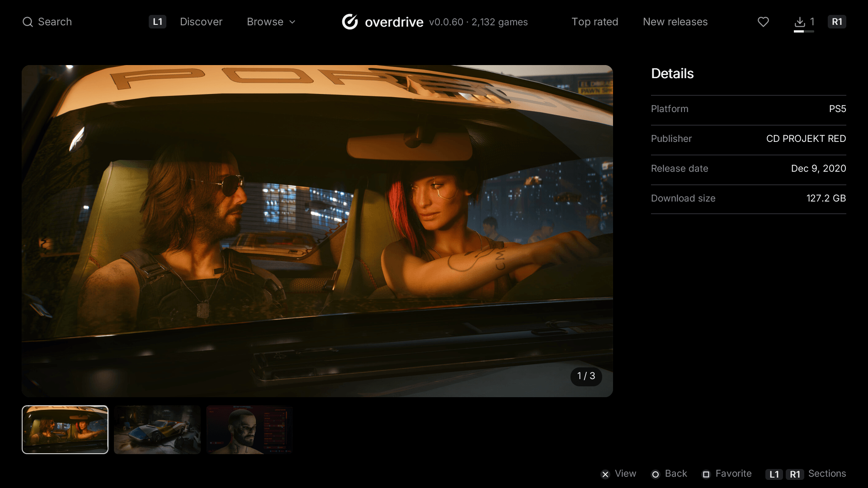Open New releases section

pos(675,22)
